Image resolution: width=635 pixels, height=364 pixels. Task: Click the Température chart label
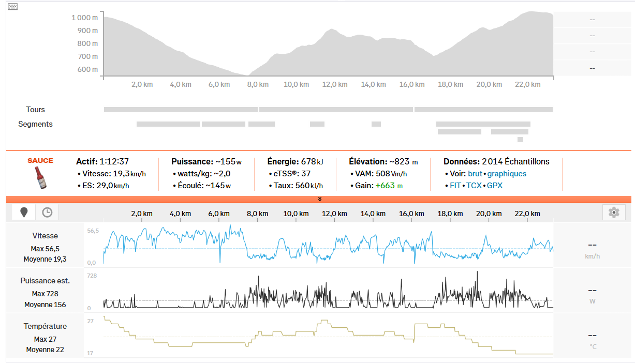[45, 326]
